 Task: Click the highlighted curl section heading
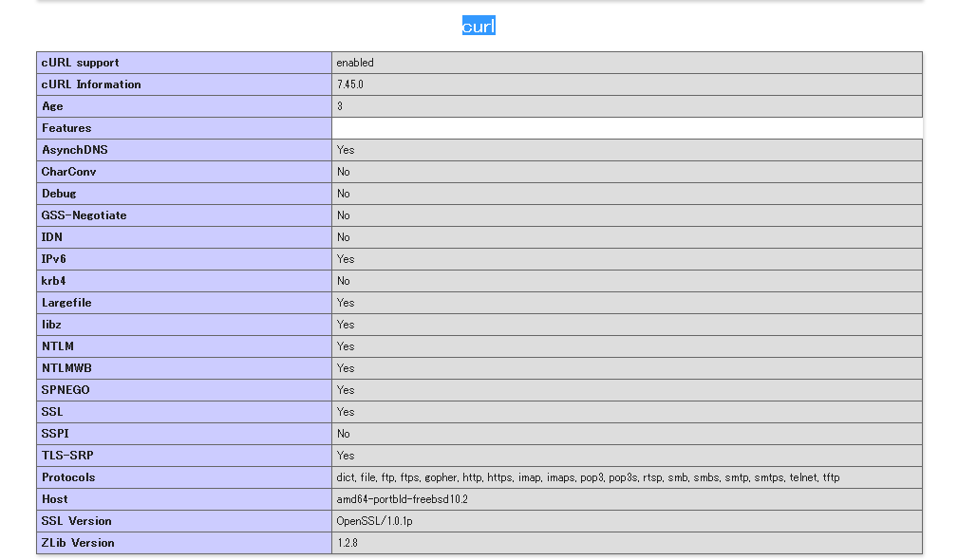click(479, 26)
